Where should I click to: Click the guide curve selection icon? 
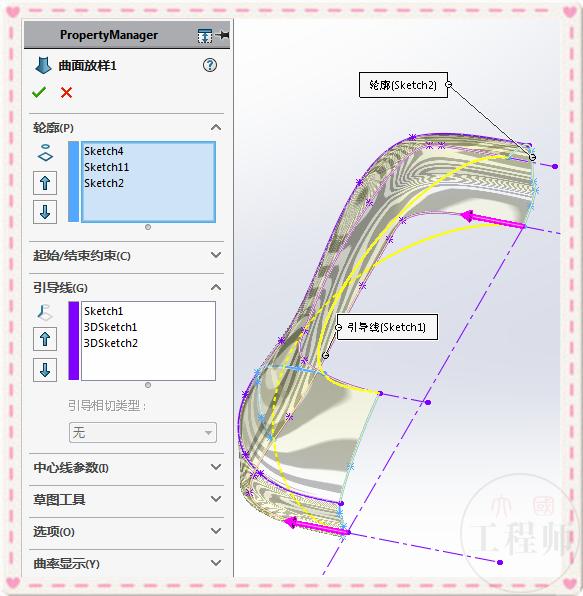pyautogui.click(x=45, y=312)
